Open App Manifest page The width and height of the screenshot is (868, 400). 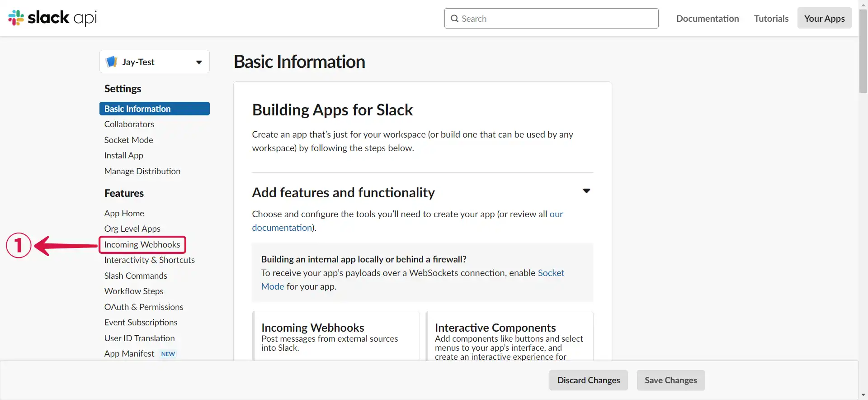click(x=129, y=353)
